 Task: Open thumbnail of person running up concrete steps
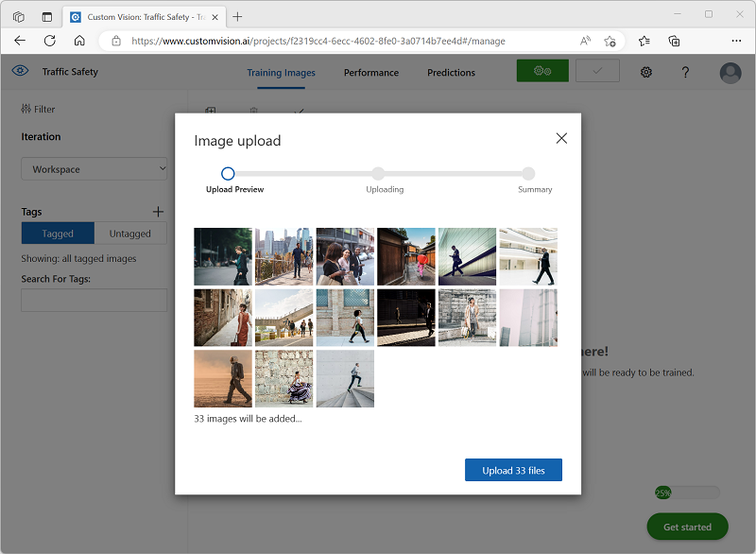[345, 378]
